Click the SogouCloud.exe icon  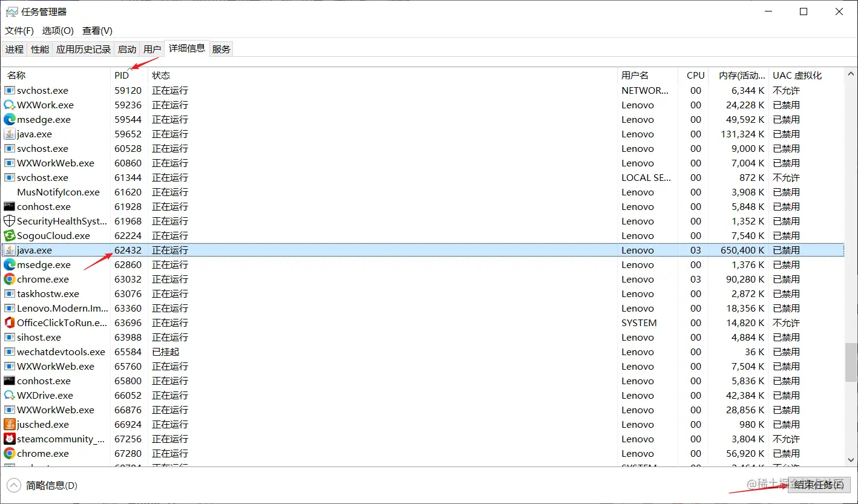tap(9, 235)
